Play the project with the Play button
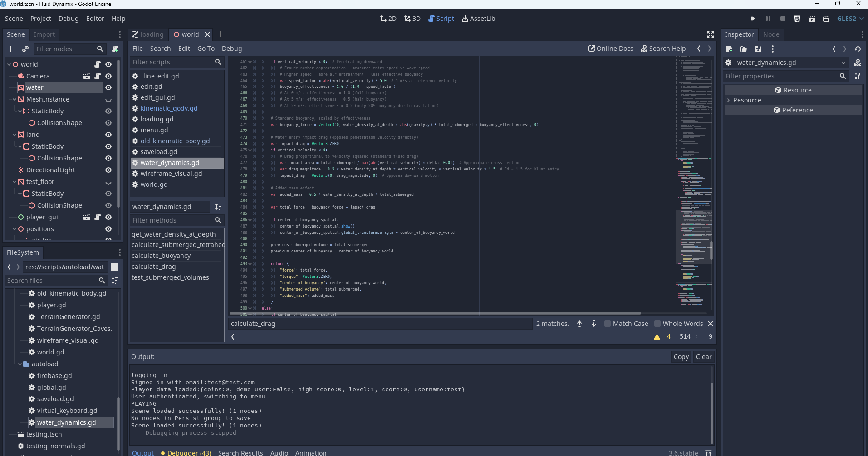Screen dimensions: 868x456 (753, 19)
